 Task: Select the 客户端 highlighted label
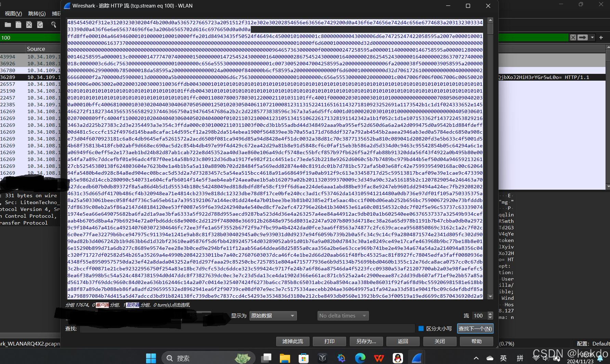point(102,305)
